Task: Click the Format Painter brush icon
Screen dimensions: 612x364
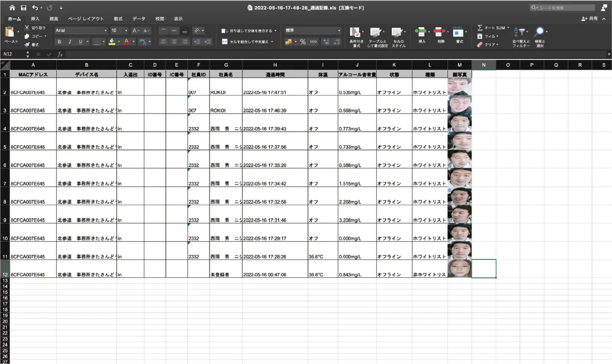Action: tap(27, 44)
